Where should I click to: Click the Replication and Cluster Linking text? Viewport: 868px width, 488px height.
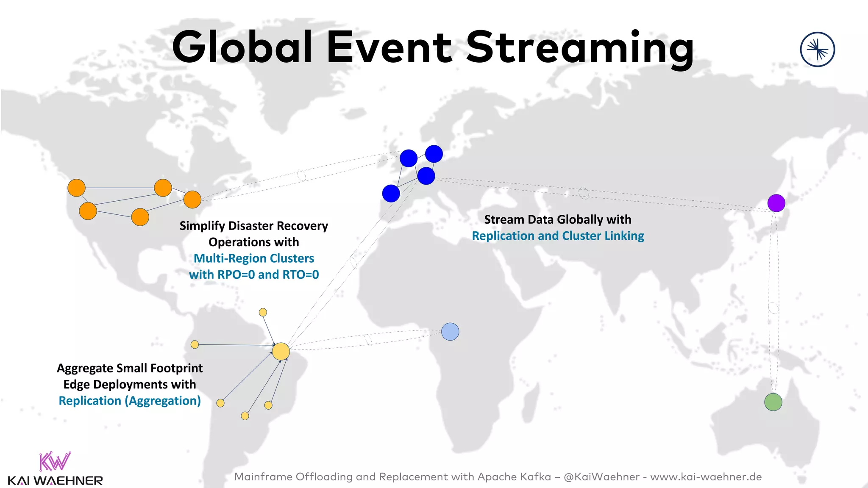(x=558, y=236)
